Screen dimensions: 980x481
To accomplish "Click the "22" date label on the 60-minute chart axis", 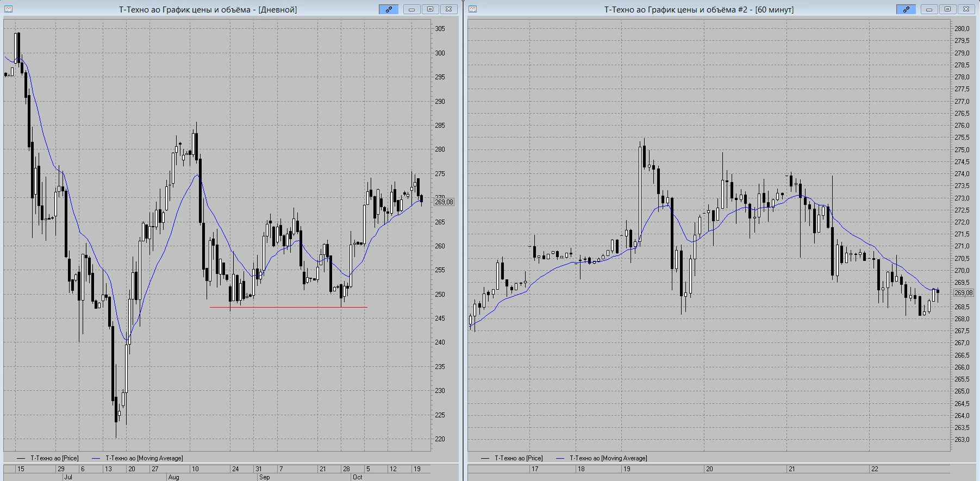I will [875, 469].
